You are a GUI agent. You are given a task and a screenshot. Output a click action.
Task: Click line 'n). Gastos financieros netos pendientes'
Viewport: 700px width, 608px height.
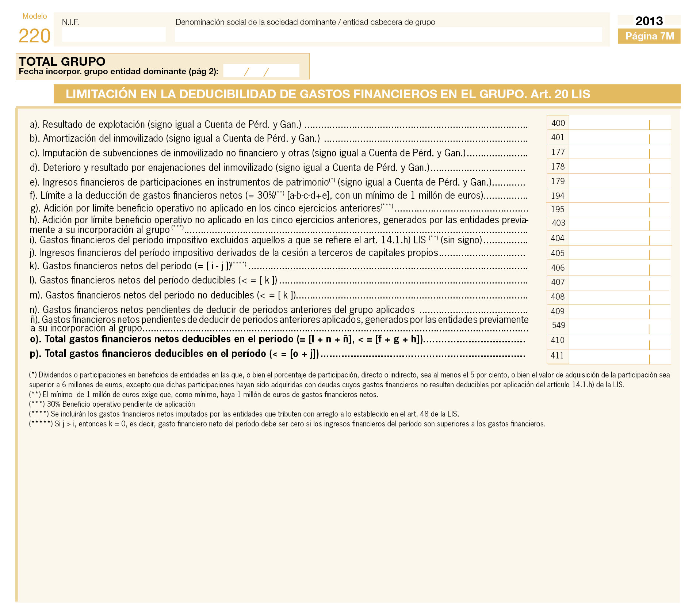point(279,310)
